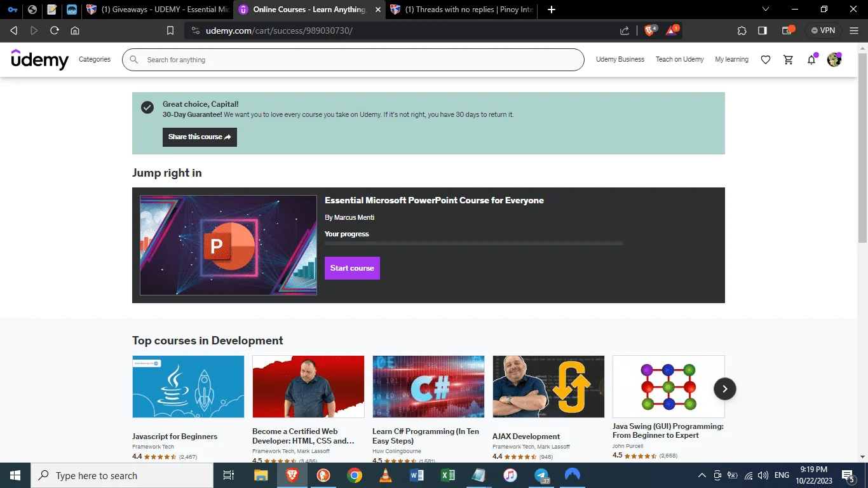Open the Windows notification center
868x488 pixels.
[848, 475]
